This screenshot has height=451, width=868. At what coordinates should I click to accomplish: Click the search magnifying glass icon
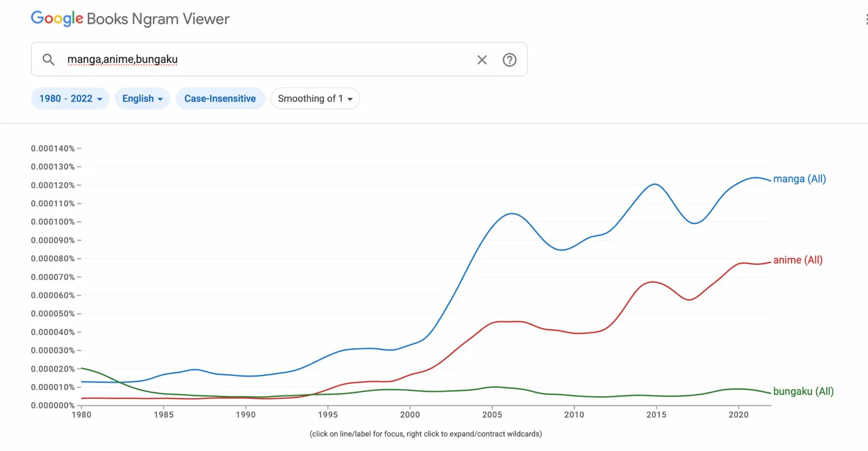tap(48, 59)
